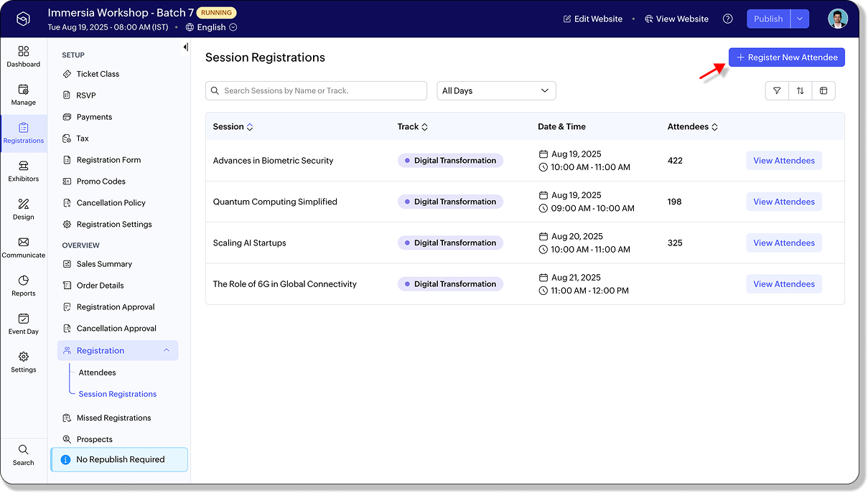
Task: Open Promo Codes in the setup menu
Action: pos(101,182)
